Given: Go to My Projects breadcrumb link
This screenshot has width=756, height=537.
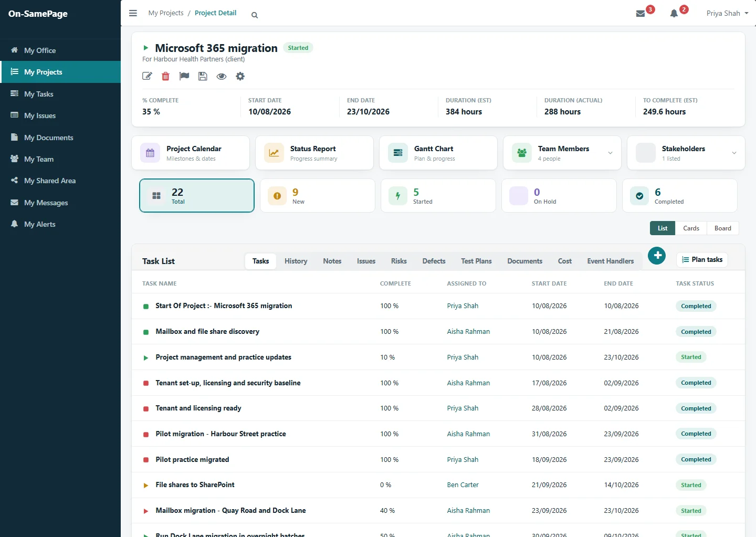Looking at the screenshot, I should coord(166,13).
